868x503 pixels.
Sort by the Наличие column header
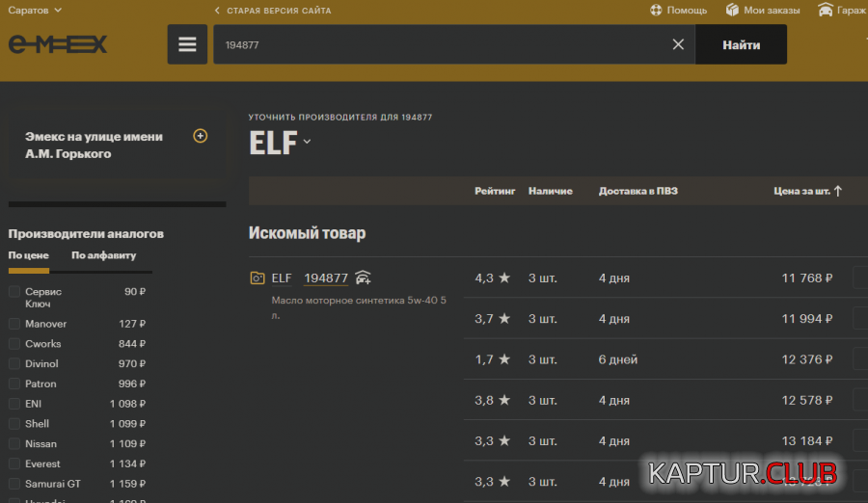551,191
